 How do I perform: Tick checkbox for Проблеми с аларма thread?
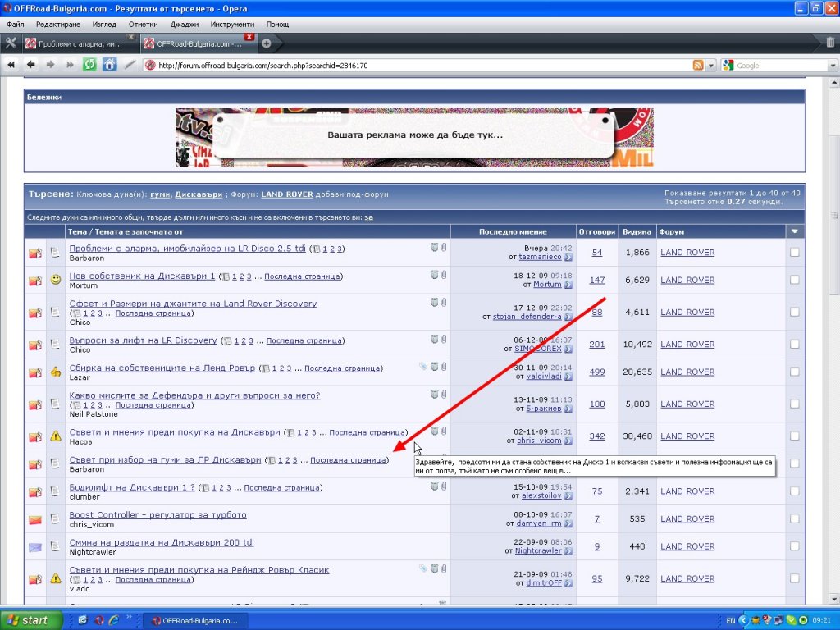794,253
